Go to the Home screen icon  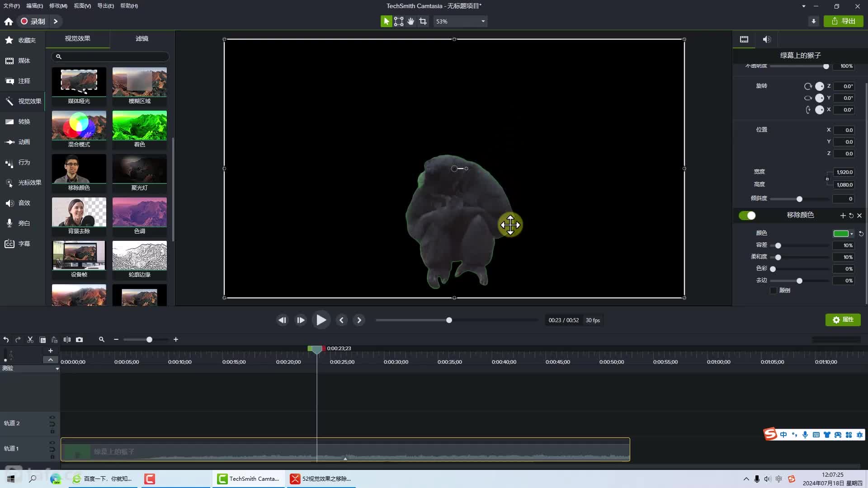click(9, 21)
